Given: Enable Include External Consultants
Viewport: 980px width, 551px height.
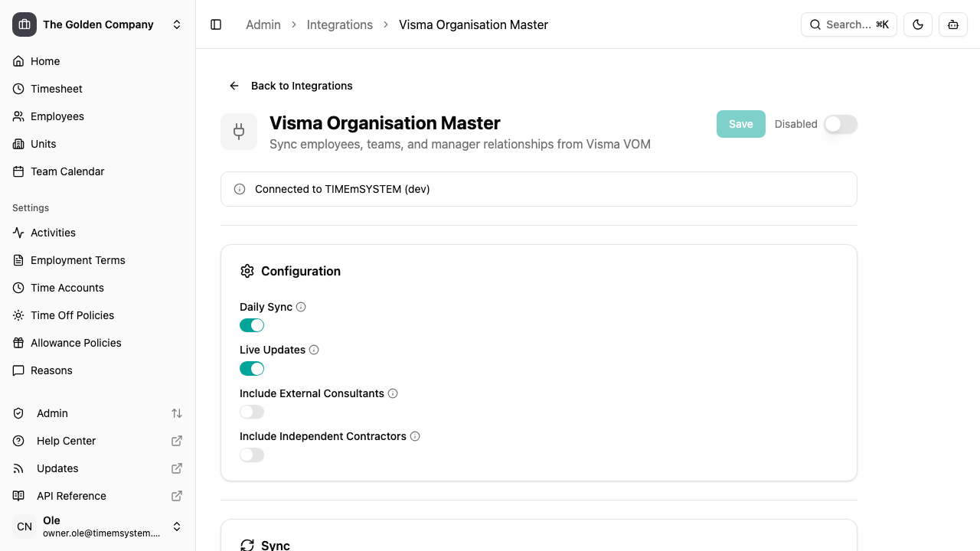Looking at the screenshot, I should 251,412.
